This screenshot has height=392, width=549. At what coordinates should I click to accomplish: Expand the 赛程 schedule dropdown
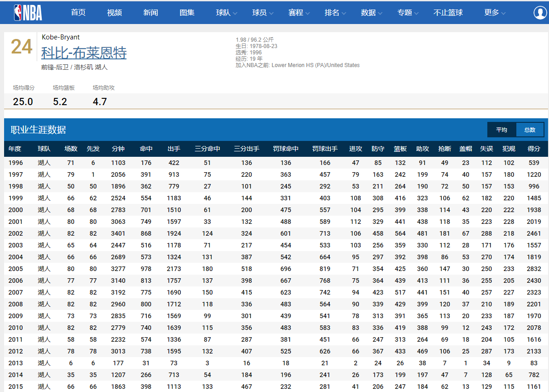[x=299, y=13]
